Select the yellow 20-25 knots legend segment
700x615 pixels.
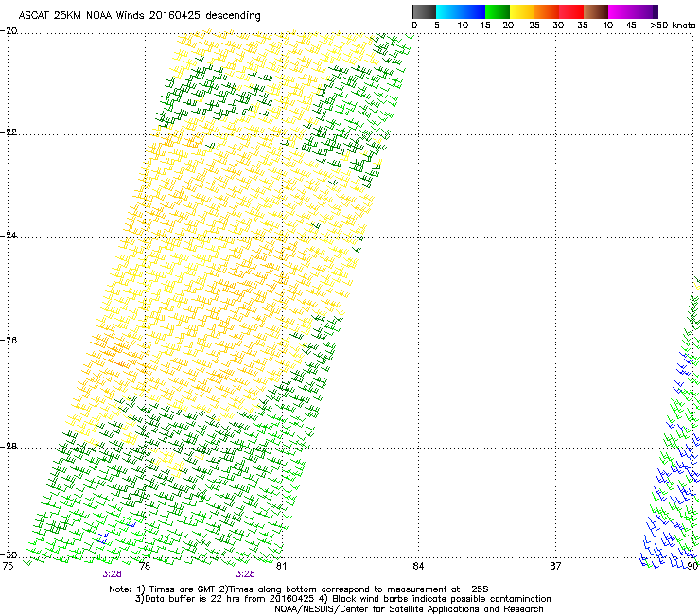pos(522,11)
